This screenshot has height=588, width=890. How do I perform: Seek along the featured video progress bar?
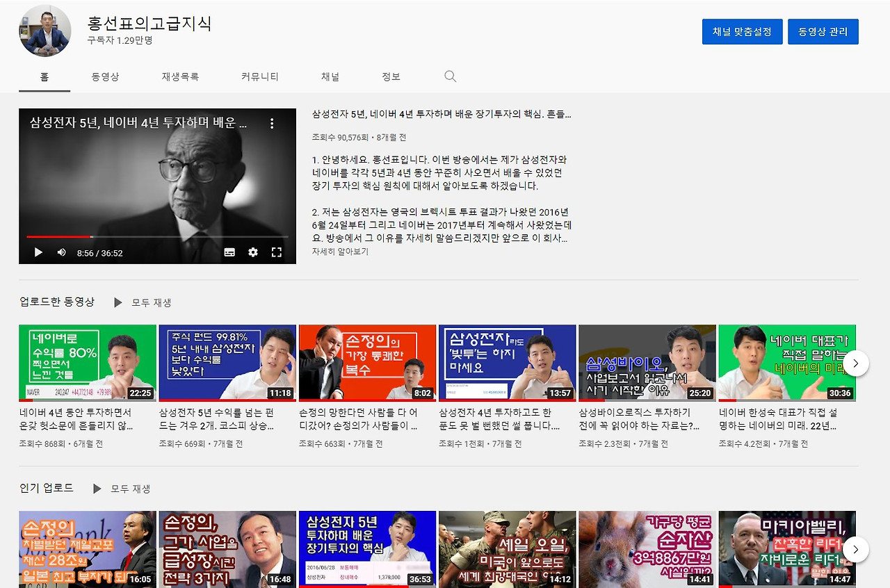pos(157,237)
